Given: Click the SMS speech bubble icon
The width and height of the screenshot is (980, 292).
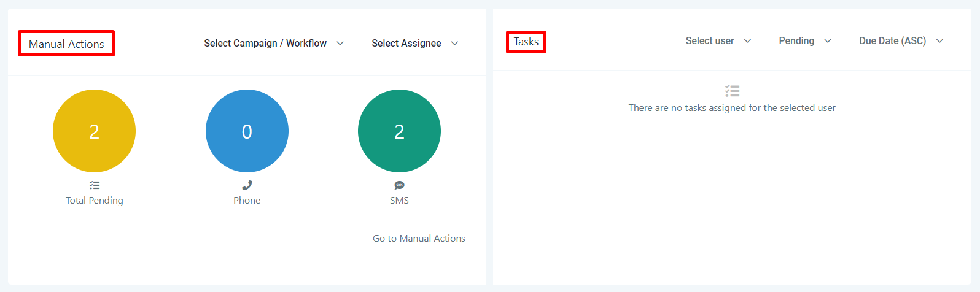Looking at the screenshot, I should pyautogui.click(x=399, y=185).
